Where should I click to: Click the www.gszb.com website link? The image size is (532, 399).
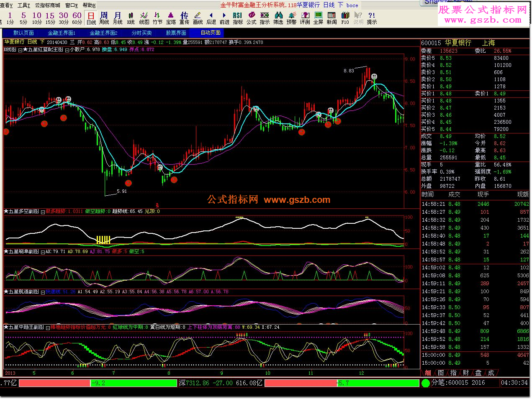480,20
